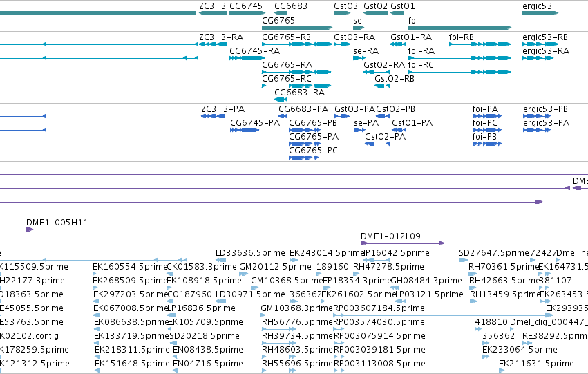Open the GstO3-PA protein label
This screenshot has width=588, height=374.
(x=354, y=109)
